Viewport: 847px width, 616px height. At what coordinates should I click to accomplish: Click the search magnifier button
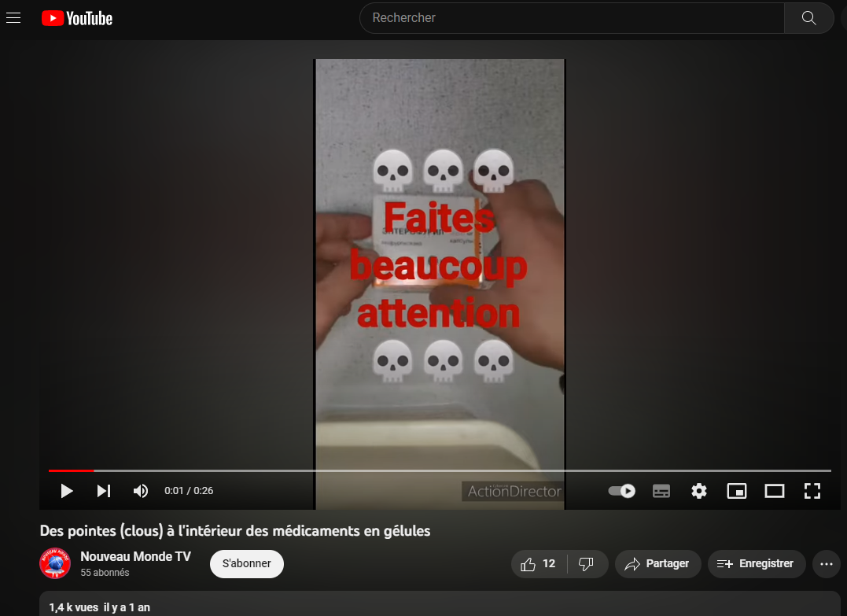pyautogui.click(x=808, y=18)
